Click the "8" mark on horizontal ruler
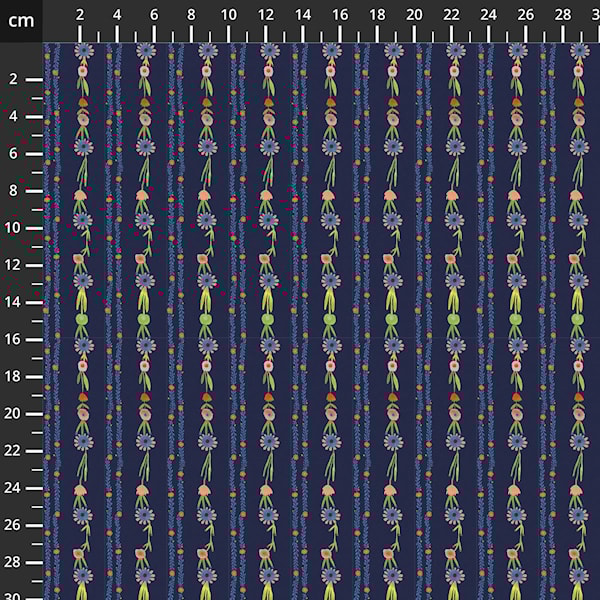The image size is (600, 600). (191, 15)
